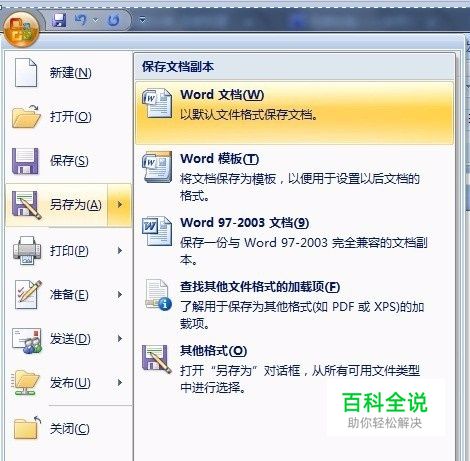Choose Word 文档(W) save option
The image size is (470, 461).
point(294,113)
